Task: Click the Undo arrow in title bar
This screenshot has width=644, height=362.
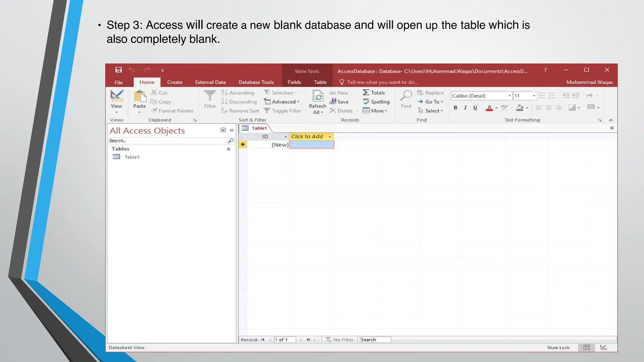Action: tap(132, 70)
